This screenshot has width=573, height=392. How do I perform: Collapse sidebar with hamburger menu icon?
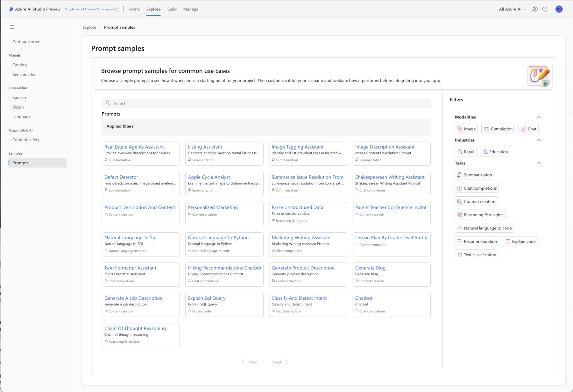(12, 27)
